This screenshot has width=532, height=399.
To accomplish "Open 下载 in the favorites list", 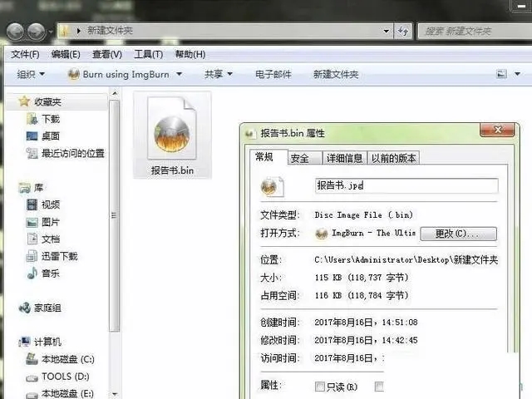I will (x=43, y=119).
